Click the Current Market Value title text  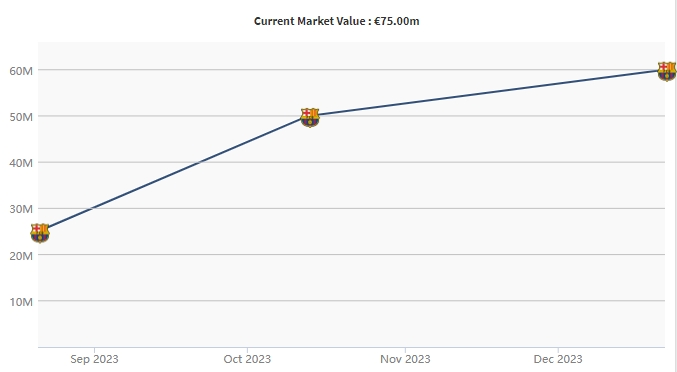click(x=336, y=21)
